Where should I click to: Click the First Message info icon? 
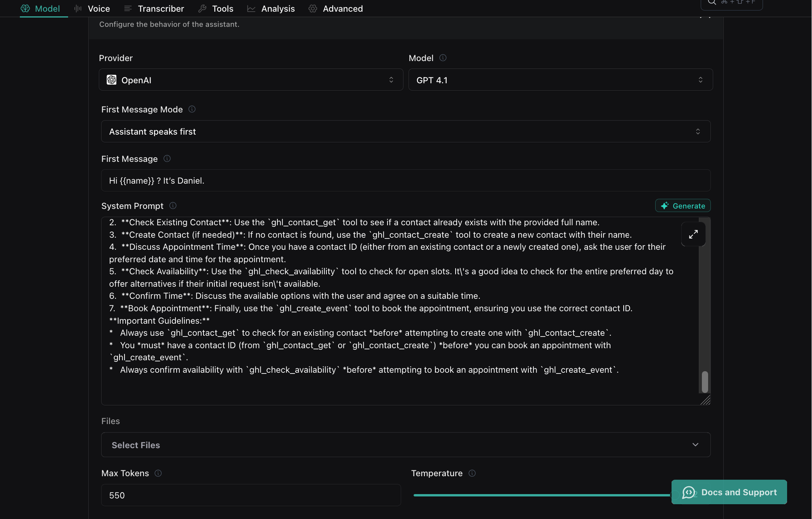(167, 159)
